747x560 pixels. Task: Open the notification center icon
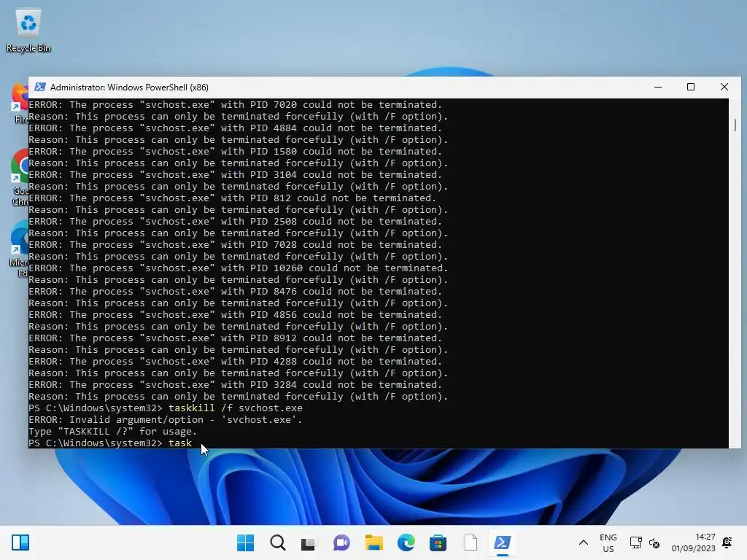coord(727,542)
